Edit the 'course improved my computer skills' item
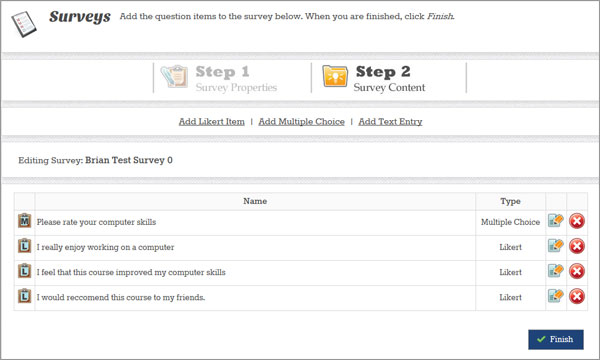This screenshot has height=360, width=600. [556, 271]
